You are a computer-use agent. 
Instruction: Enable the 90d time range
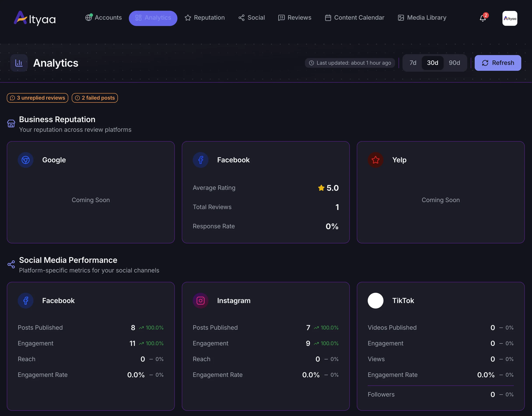pos(454,63)
